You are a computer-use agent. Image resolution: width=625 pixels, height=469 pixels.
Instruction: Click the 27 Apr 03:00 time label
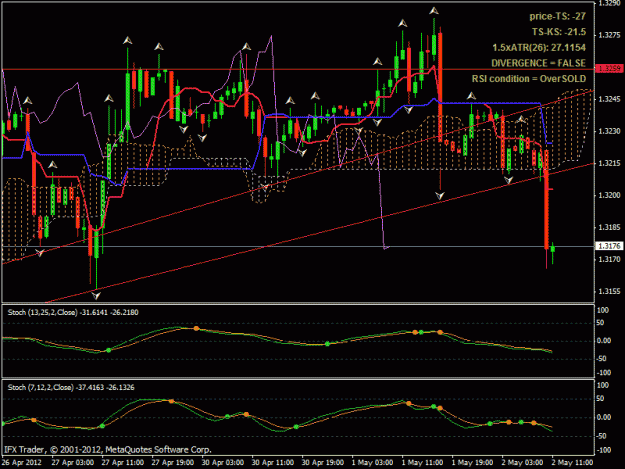[73, 463]
